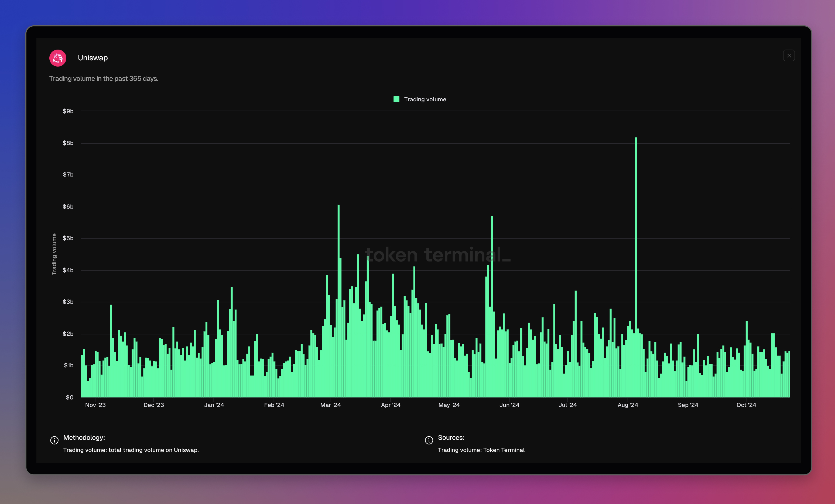Screen dimensions: 835x504
Task: Toggle the Trading volume legend label
Action: tap(425, 99)
